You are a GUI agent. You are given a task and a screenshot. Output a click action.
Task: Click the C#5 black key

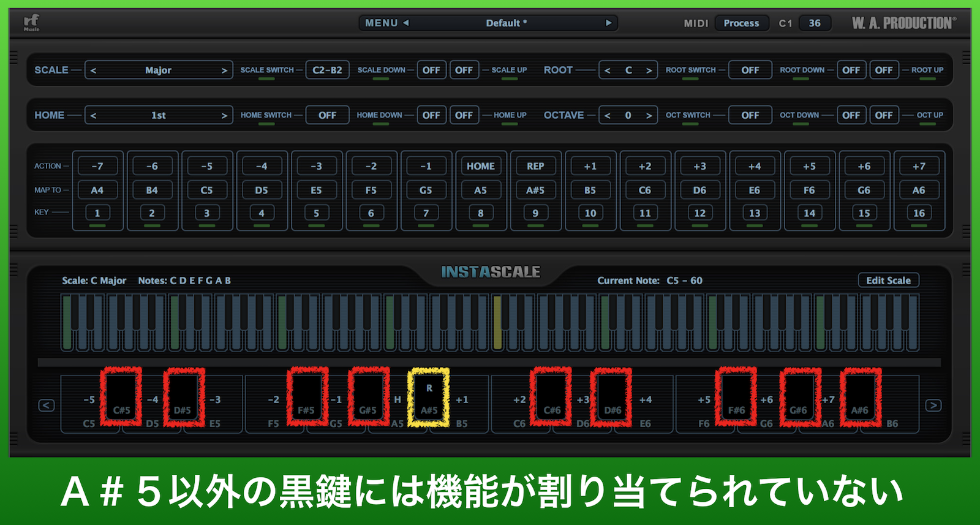(x=121, y=396)
